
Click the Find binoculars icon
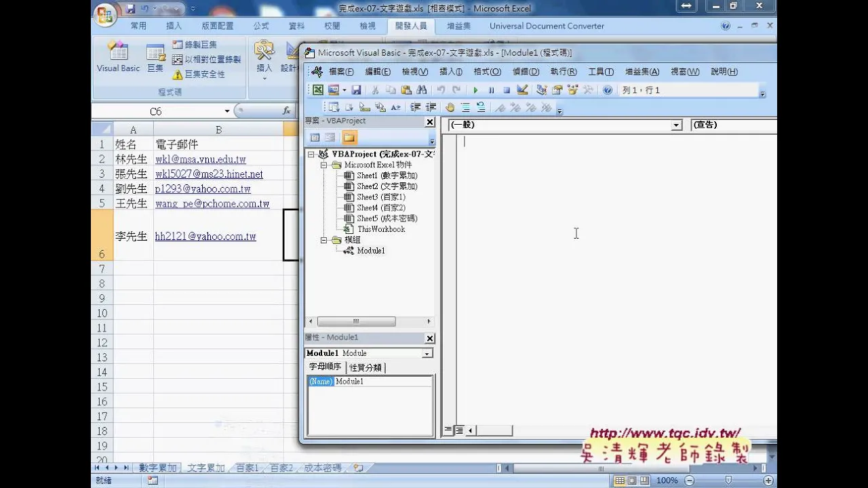pyautogui.click(x=422, y=90)
